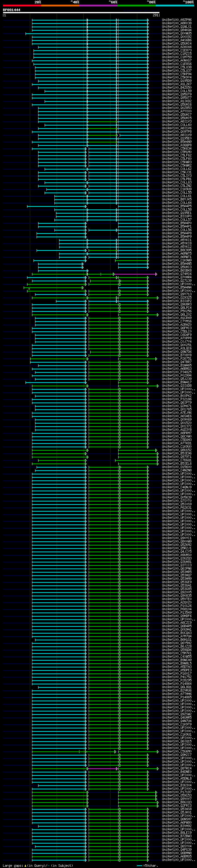Click label UniRef100_B4DNE0
This screenshot has height=868, width=197.
point(177,772)
